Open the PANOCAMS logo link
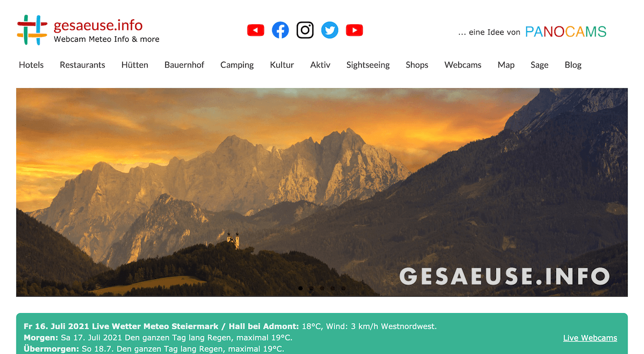This screenshot has height=354, width=644. coord(566,32)
